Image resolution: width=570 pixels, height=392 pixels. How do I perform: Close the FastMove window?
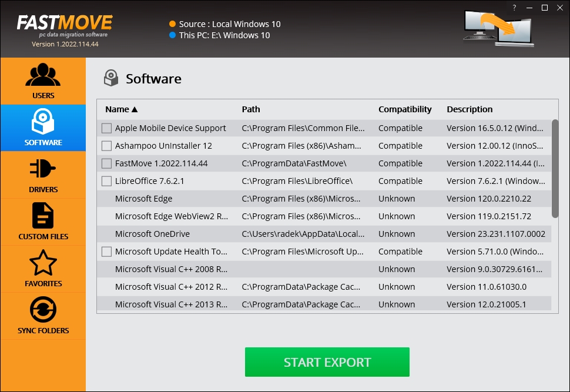(x=560, y=8)
